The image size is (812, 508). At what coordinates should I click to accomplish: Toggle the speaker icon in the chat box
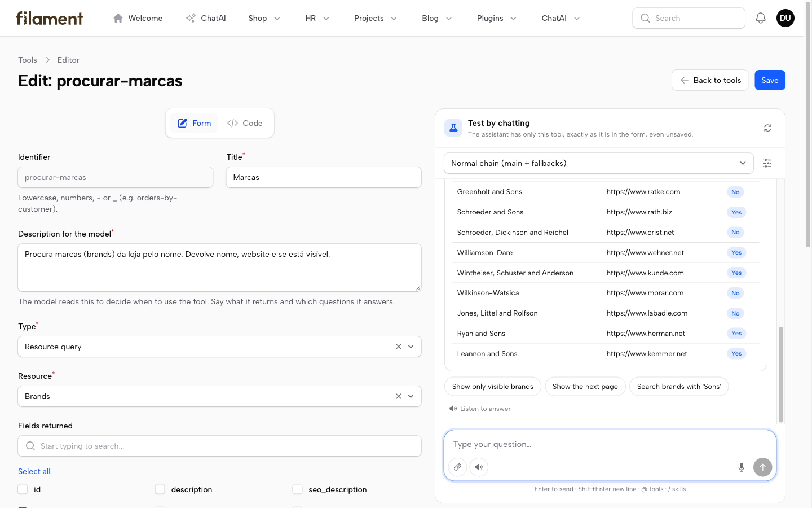[479, 467]
